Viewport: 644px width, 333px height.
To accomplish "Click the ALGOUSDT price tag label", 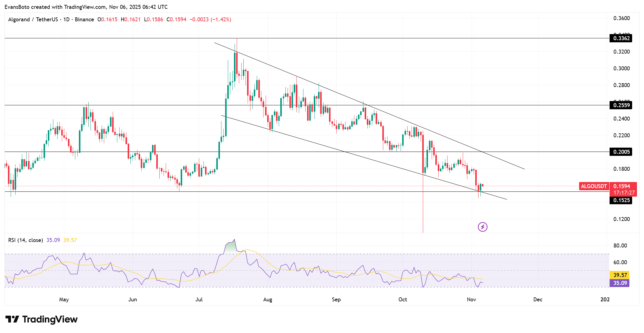I will 593,186.
